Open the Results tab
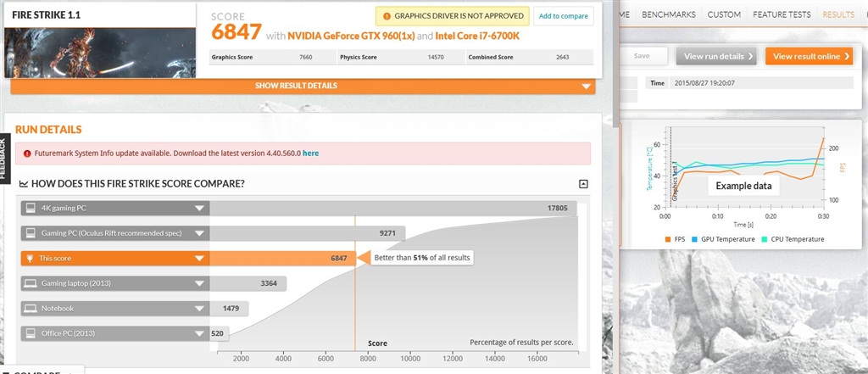Image resolution: width=868 pixels, height=374 pixels. click(838, 15)
